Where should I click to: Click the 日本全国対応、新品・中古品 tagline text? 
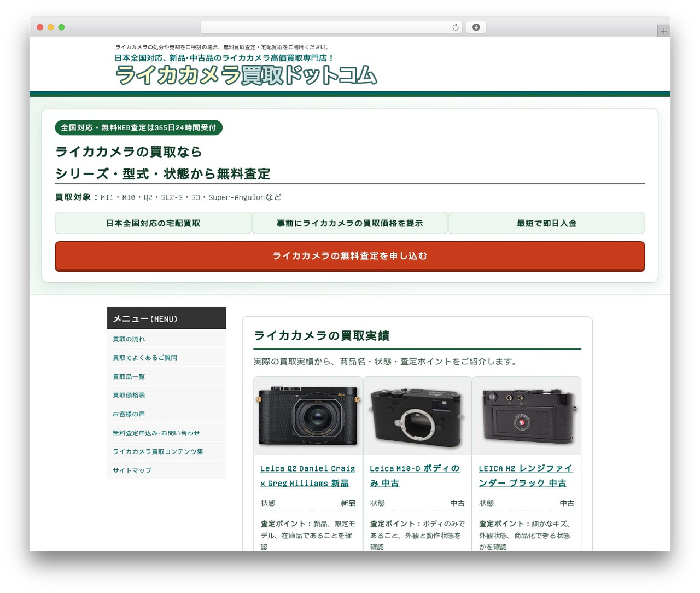click(224, 58)
